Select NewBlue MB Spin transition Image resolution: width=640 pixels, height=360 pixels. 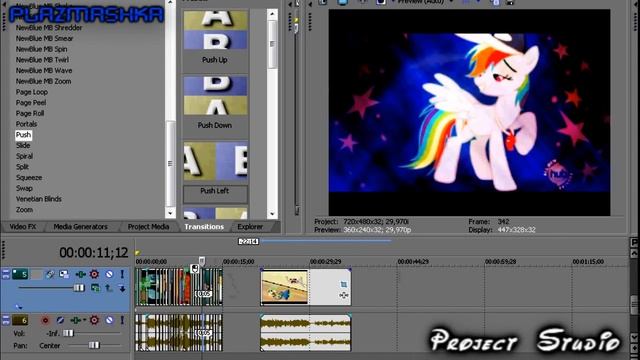pyautogui.click(x=41, y=49)
